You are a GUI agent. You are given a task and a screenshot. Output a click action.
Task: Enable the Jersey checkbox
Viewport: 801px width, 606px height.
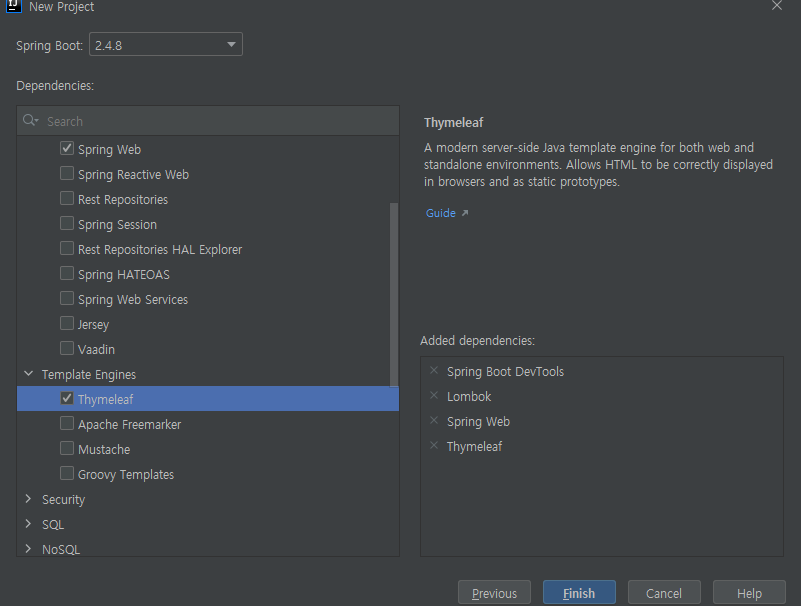click(67, 323)
